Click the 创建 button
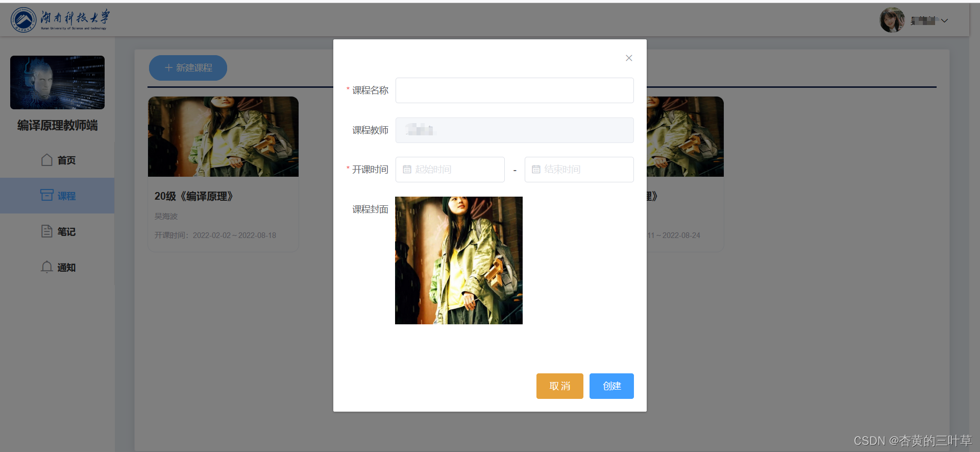Viewport: 980px width, 452px height. pos(611,386)
